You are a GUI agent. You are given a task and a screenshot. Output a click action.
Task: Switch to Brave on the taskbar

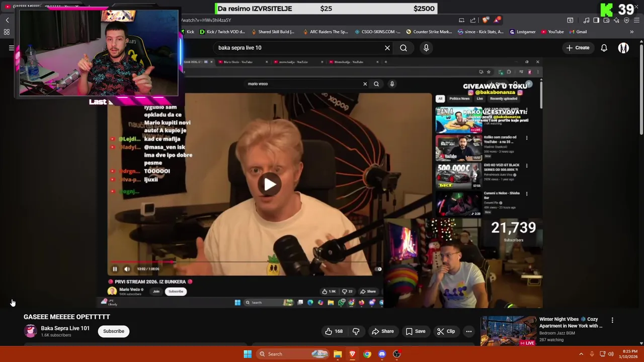click(352, 354)
